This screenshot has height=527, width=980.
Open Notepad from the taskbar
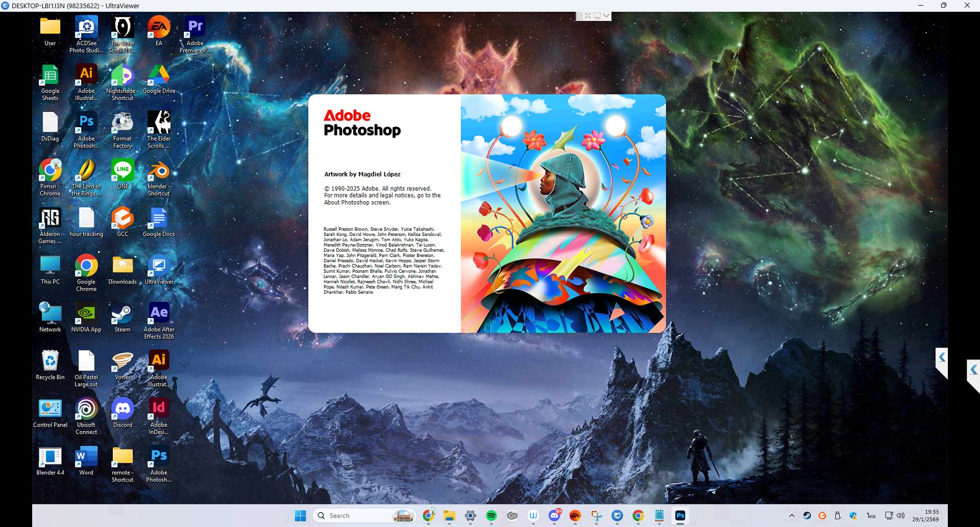[x=659, y=516]
